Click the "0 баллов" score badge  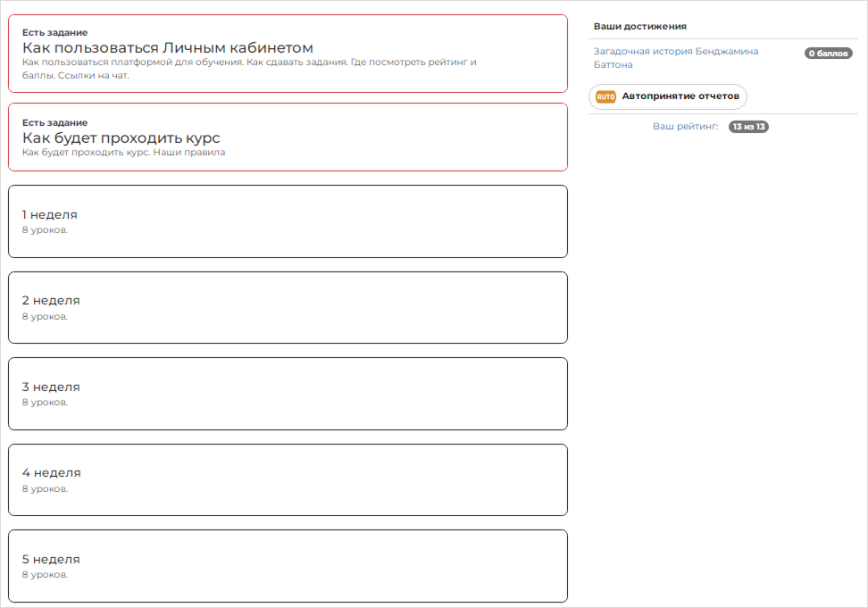[x=828, y=54]
